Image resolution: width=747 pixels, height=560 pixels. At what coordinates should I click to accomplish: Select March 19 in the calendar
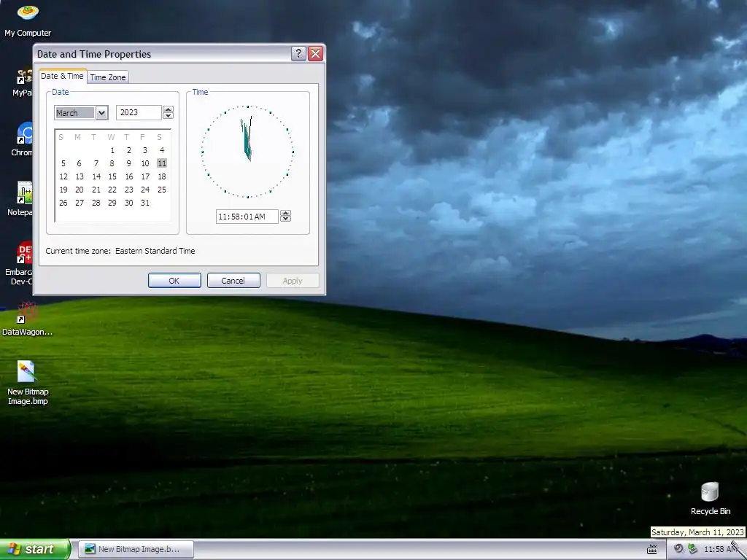[63, 190]
